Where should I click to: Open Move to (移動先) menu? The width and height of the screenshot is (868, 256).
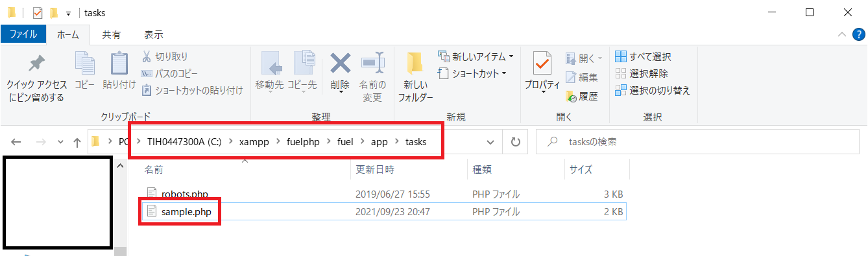[x=270, y=73]
